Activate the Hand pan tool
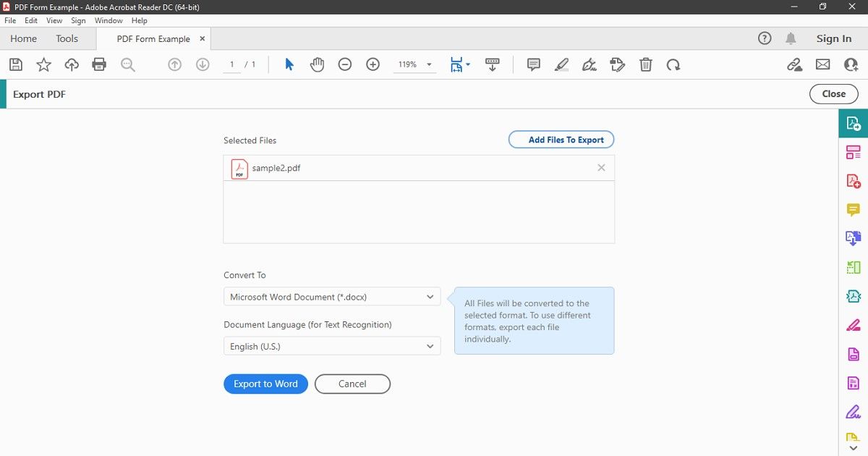Viewport: 868px width, 456px height. [317, 64]
